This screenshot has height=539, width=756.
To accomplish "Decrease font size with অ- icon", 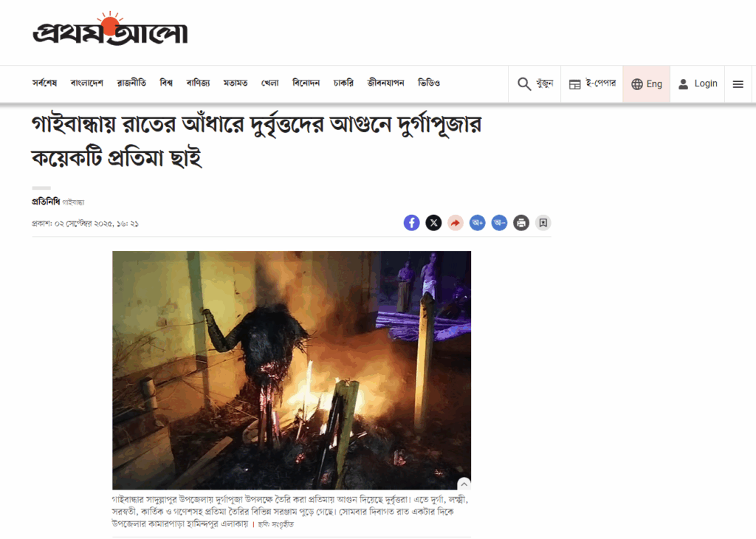I will (499, 223).
